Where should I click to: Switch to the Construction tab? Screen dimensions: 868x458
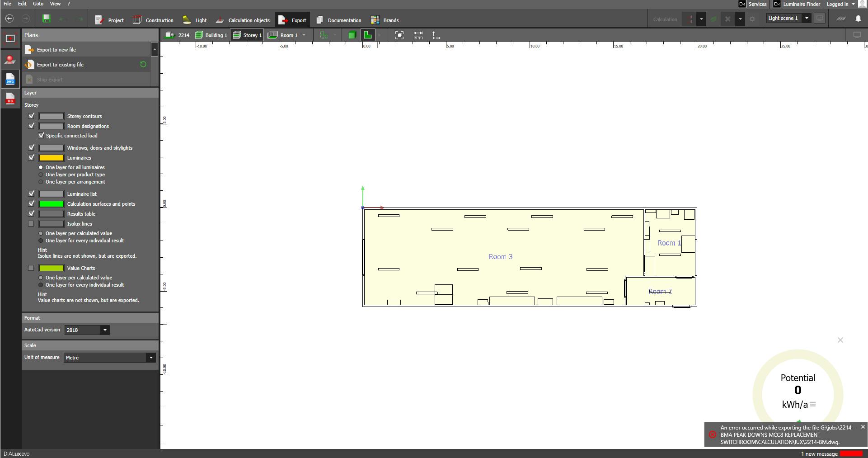tap(153, 20)
